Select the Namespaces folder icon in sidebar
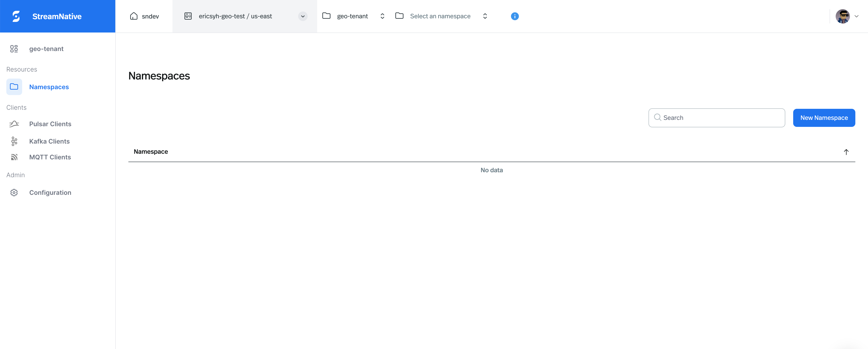The image size is (868, 349). [x=14, y=87]
